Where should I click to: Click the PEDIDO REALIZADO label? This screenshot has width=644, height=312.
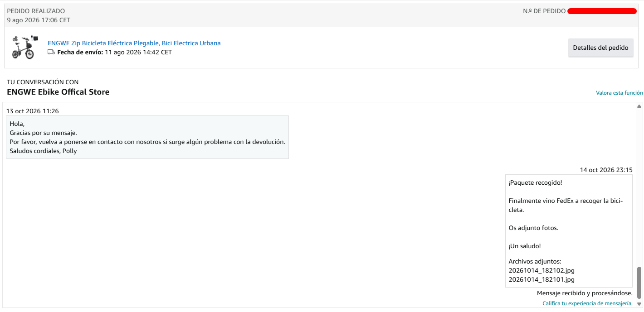36,11
